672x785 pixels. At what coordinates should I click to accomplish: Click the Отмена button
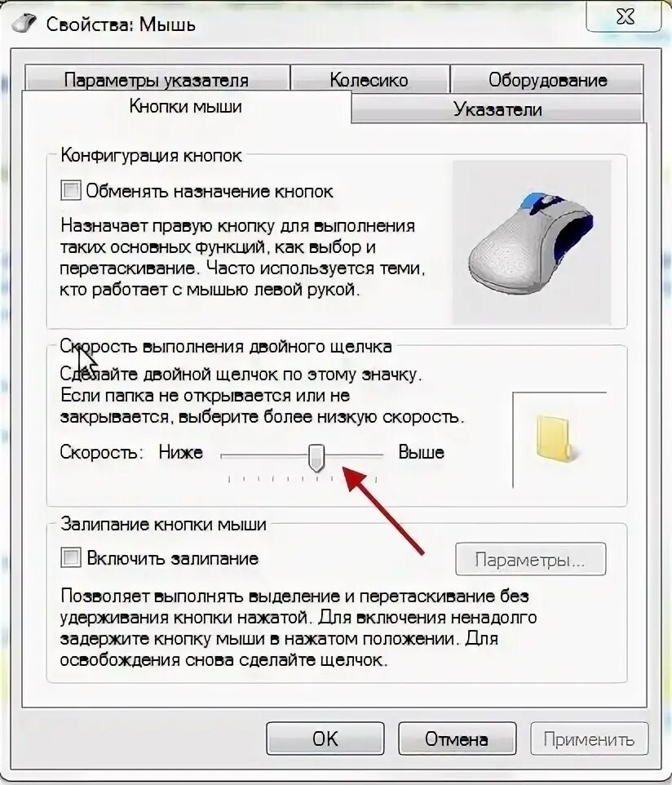point(457,738)
